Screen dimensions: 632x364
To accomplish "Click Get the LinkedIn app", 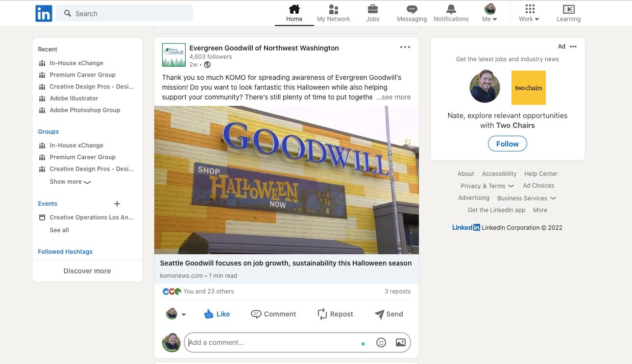I will [x=496, y=210].
